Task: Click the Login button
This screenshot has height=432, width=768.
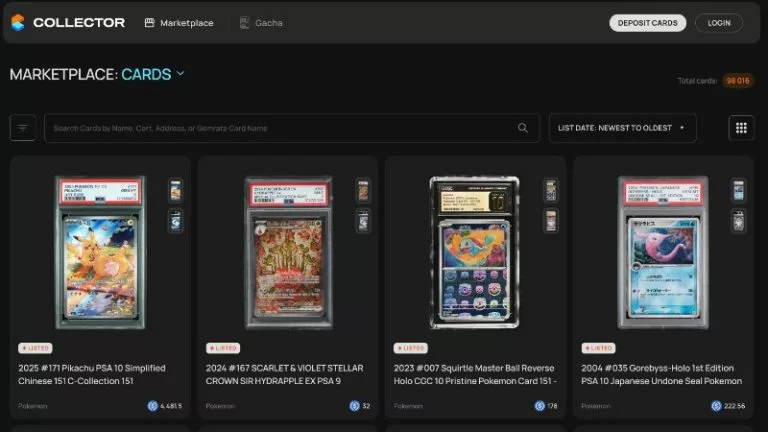Action: pos(719,23)
